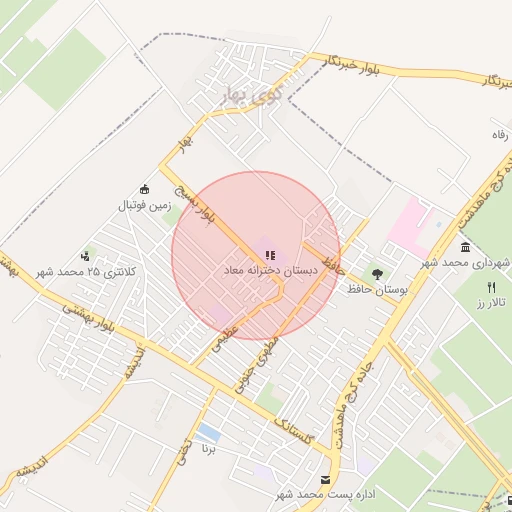
Task: Select the کوی بهار neighborhood label
Action: 252,95
